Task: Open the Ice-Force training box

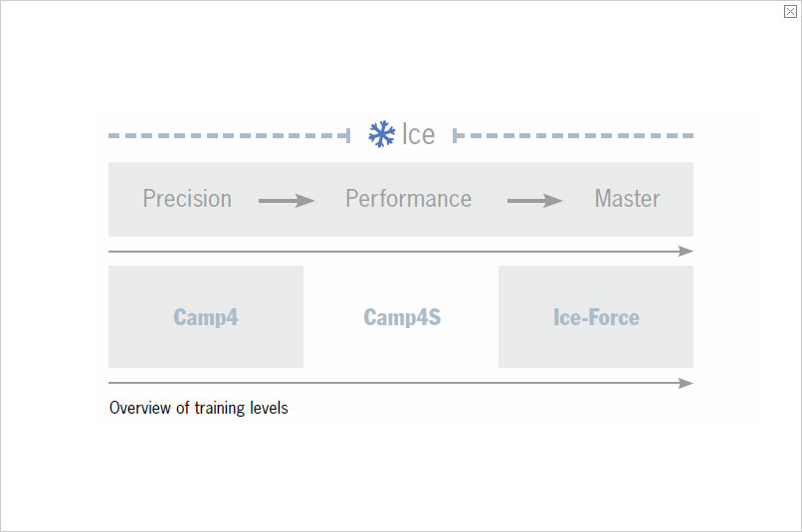Action: click(x=596, y=317)
